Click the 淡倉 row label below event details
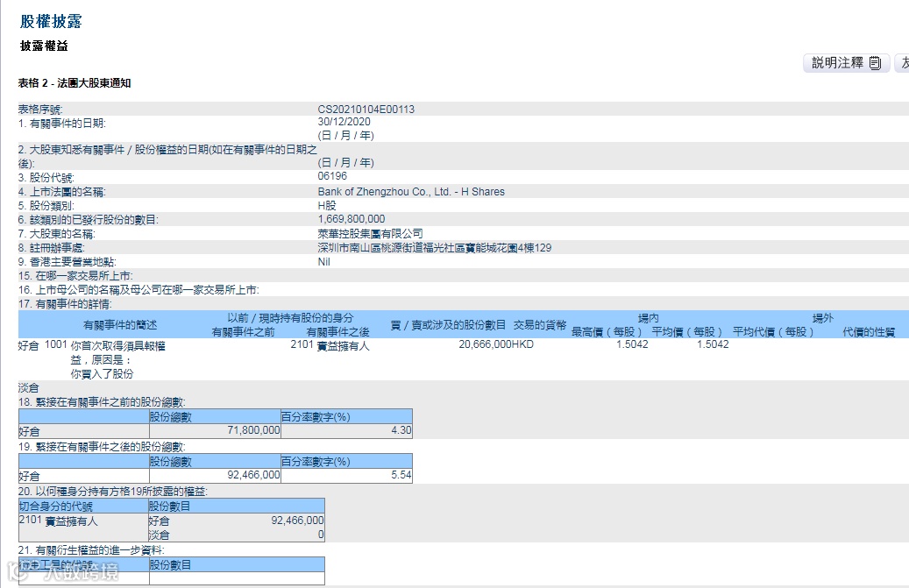The height and width of the screenshot is (588, 909). coord(28,387)
